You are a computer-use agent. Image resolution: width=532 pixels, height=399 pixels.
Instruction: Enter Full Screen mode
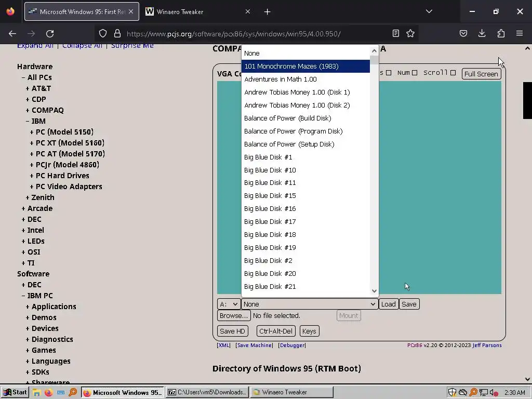pos(482,74)
